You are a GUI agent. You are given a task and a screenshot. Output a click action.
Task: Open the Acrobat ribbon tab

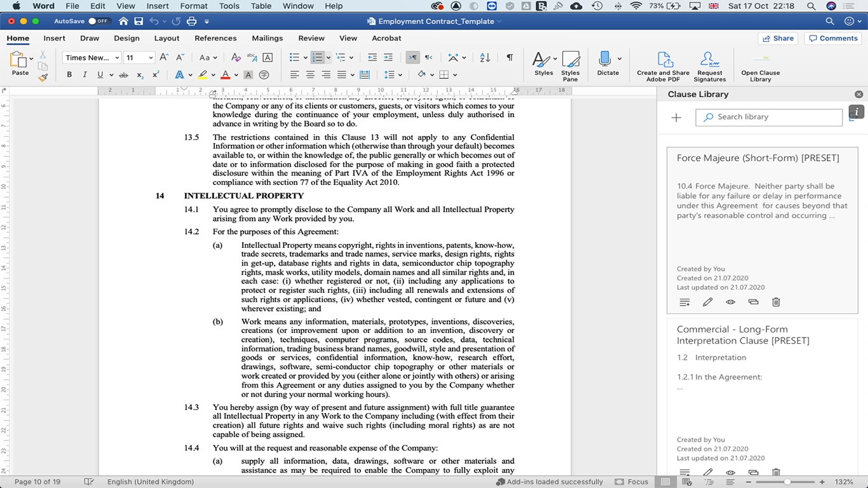point(386,38)
